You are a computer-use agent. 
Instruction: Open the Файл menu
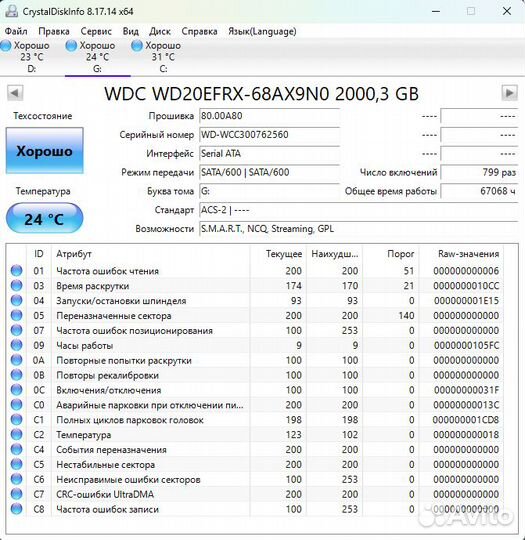16,31
